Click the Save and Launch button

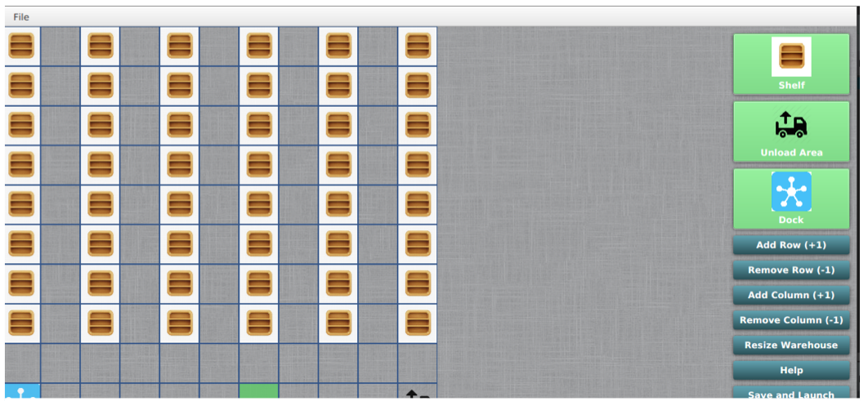coord(791,394)
